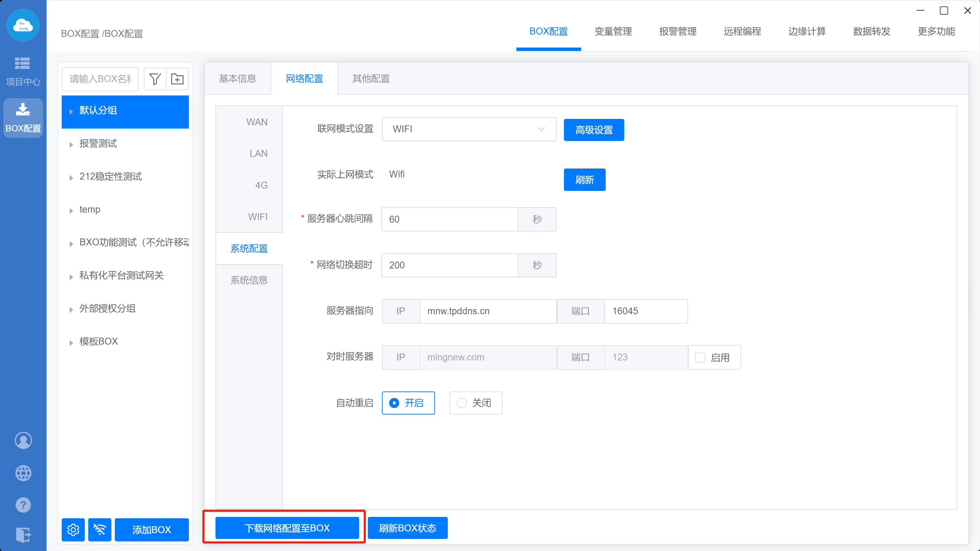Click the server IP field mnw.tpddns.cn
The height and width of the screenshot is (551, 980).
coord(488,311)
